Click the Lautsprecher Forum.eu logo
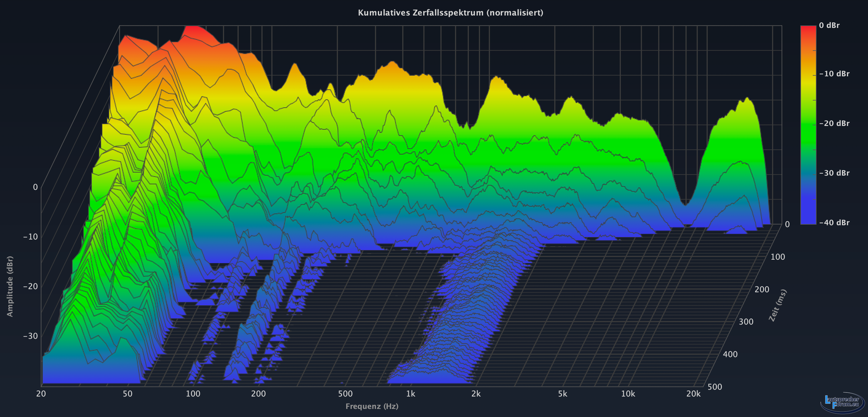Screen dimensions: 868x417 (842, 402)
